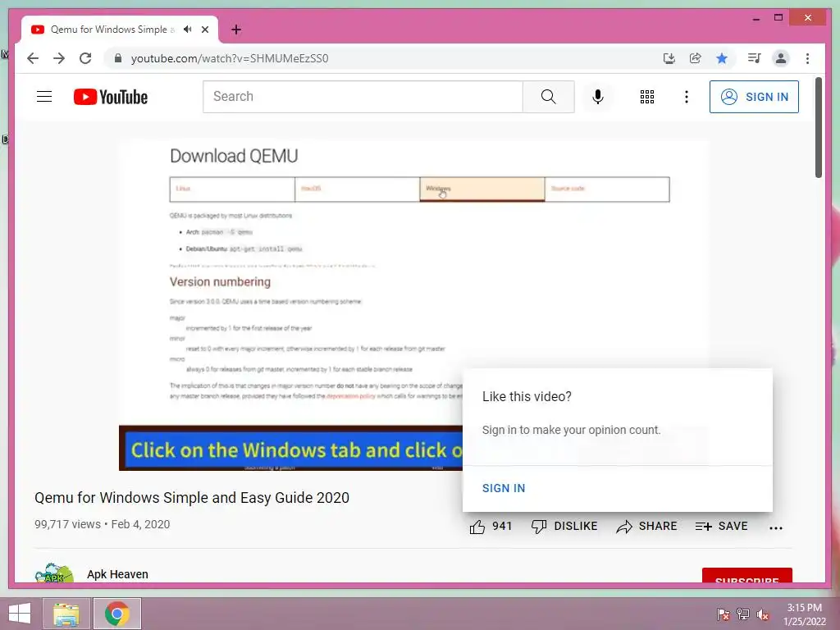The height and width of the screenshot is (630, 840).
Task: Share this page using the address bar share icon
Action: click(696, 58)
